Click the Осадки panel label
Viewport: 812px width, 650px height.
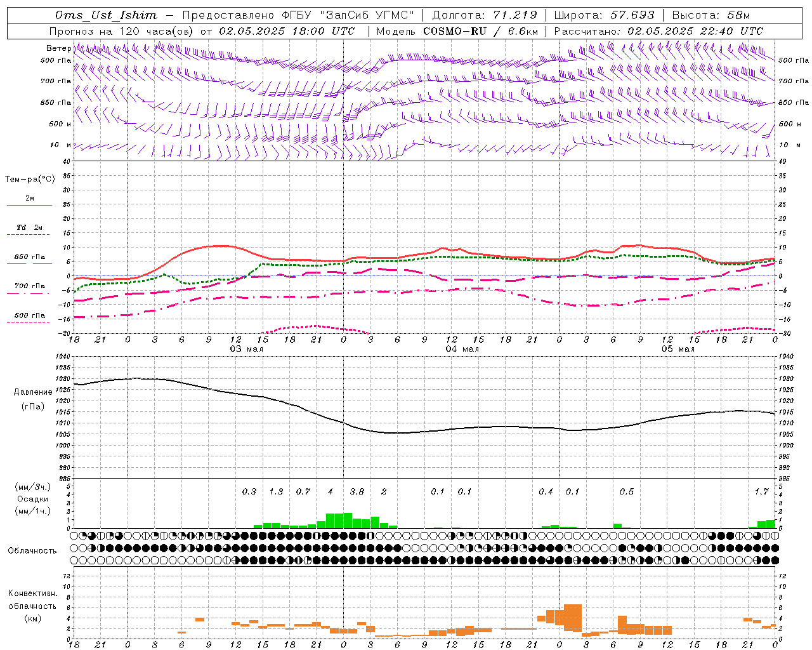pyautogui.click(x=33, y=499)
